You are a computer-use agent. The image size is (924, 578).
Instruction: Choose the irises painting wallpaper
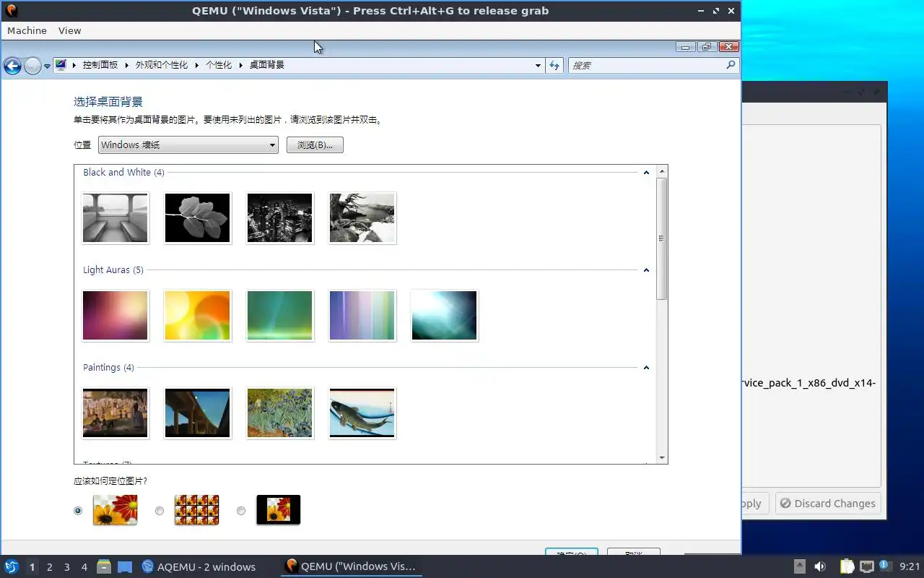280,413
